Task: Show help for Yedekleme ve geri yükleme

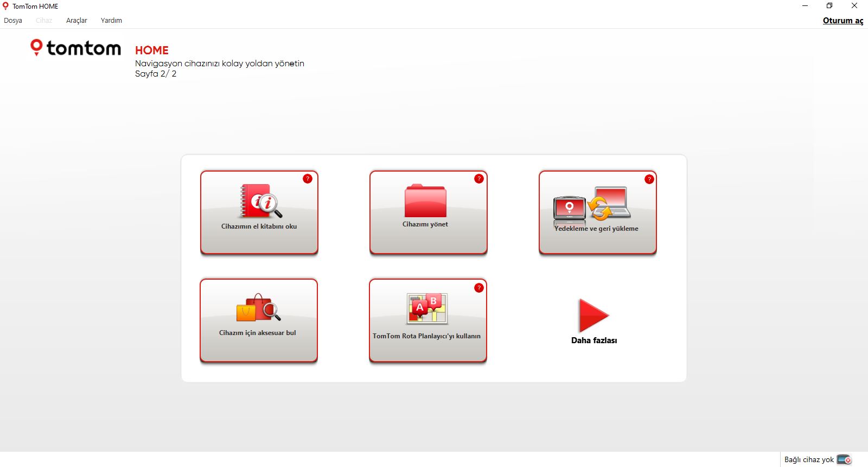Action: pos(649,179)
